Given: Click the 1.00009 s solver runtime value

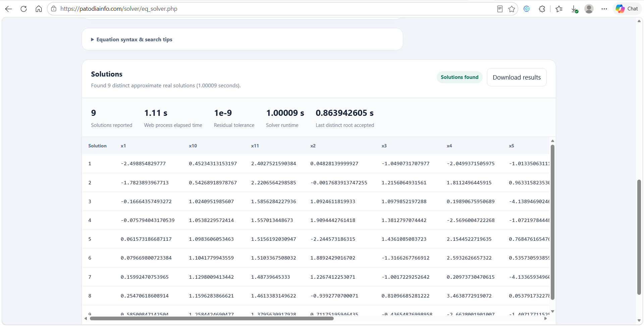Looking at the screenshot, I should point(285,113).
